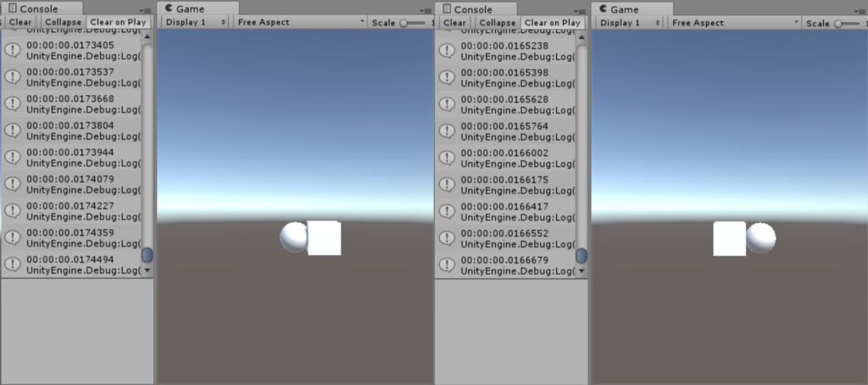Click info icon beside log 00:00:00.0174494
Viewport: 868px width, 385px height.
[13, 265]
